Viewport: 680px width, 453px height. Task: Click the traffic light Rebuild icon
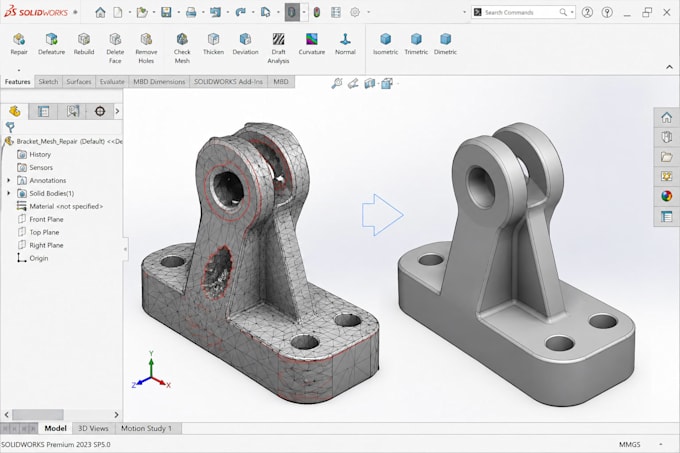pyautogui.click(x=317, y=12)
